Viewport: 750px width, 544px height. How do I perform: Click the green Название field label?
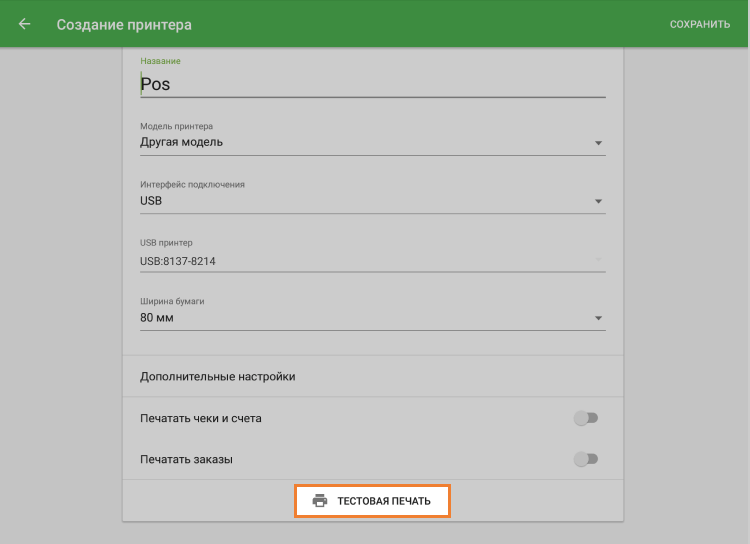tap(160, 61)
